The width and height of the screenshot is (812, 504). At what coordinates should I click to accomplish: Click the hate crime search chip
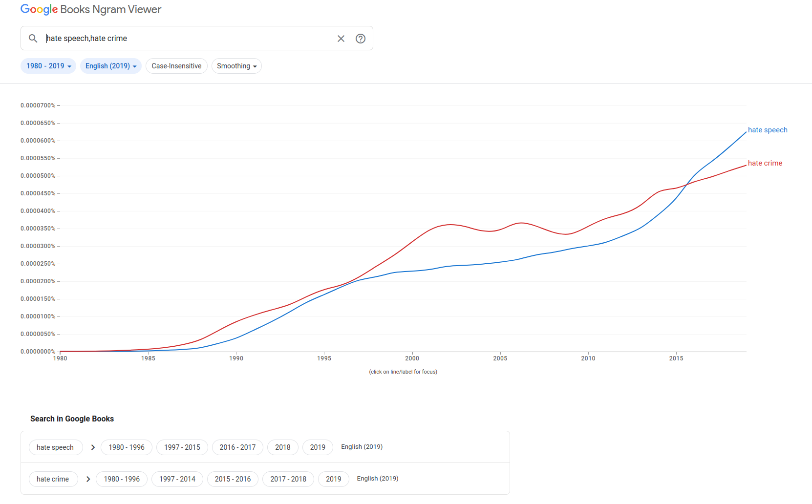[x=53, y=479]
